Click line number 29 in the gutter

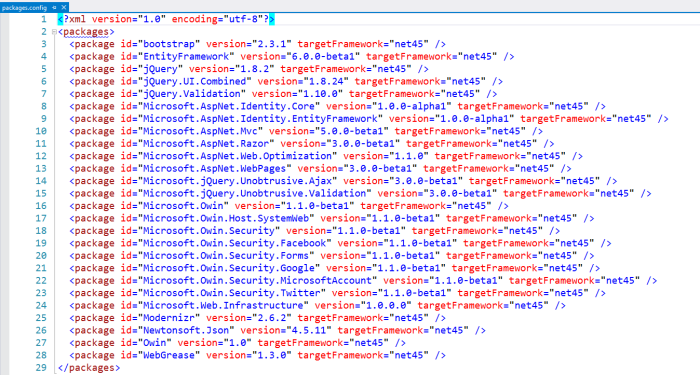[x=41, y=367]
